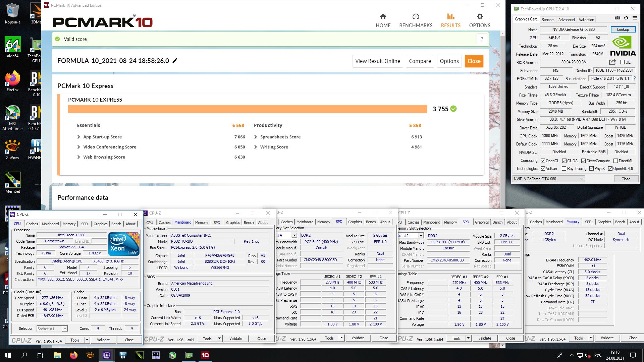The height and width of the screenshot is (362, 644).
Task: Open memory slot #4 dropdown in CPU-Z SPD
Action: click(x=294, y=235)
